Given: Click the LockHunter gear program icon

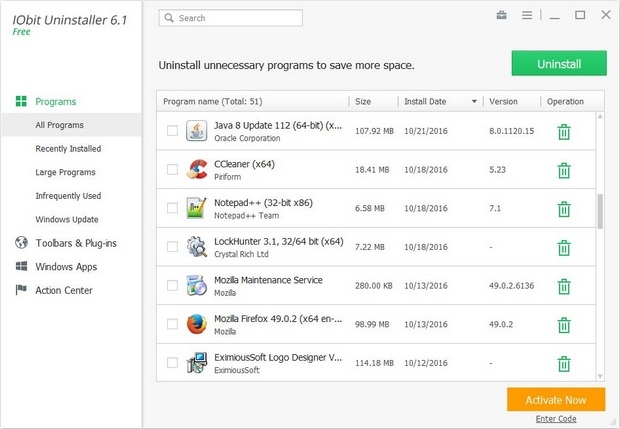Looking at the screenshot, I should [197, 247].
